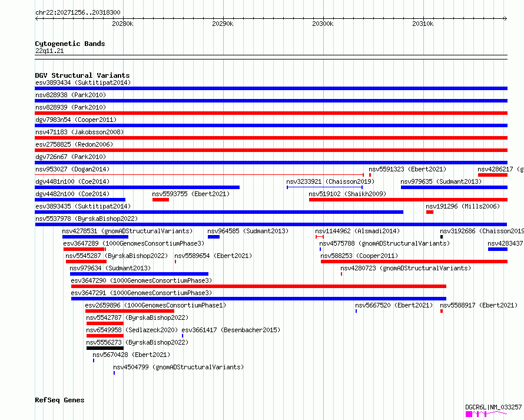Click esv3661417 (Besenbacher2015) label
Screen dimensions: 524x420
pyautogui.click(x=231, y=330)
